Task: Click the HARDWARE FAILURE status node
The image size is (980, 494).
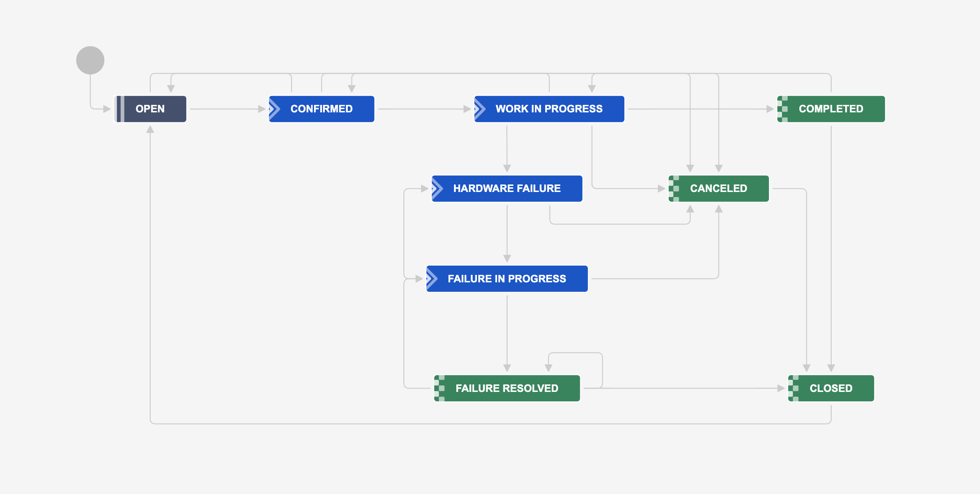Action: [x=507, y=189]
